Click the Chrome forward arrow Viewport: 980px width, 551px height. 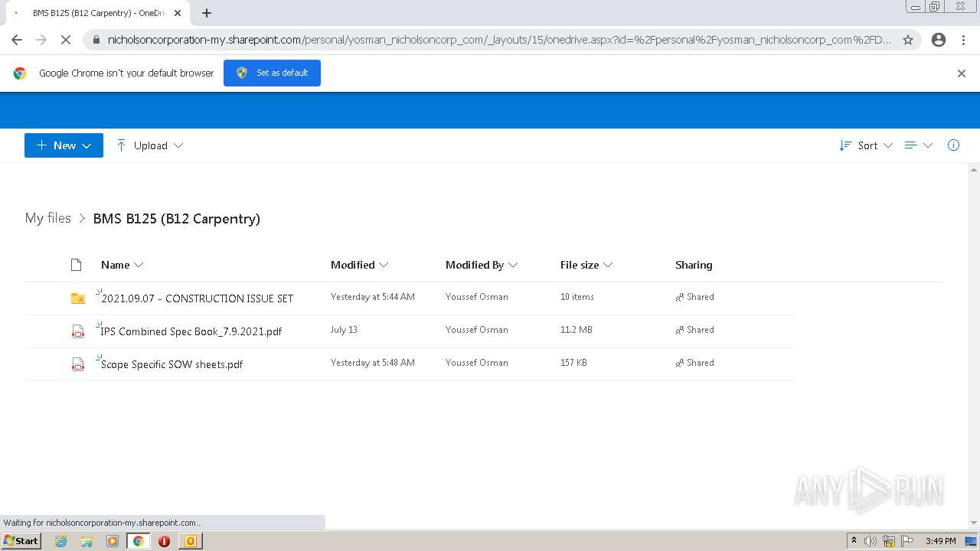41,40
